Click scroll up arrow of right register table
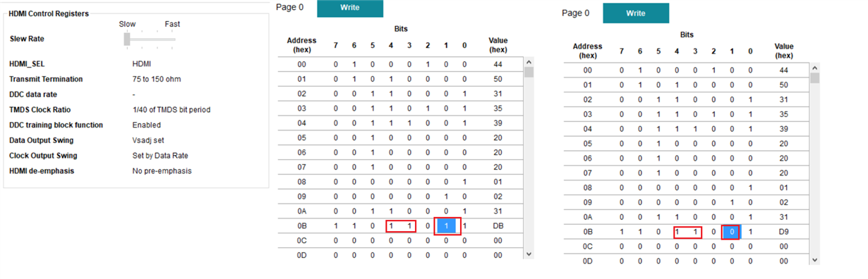The width and height of the screenshot is (868, 279). click(x=815, y=68)
